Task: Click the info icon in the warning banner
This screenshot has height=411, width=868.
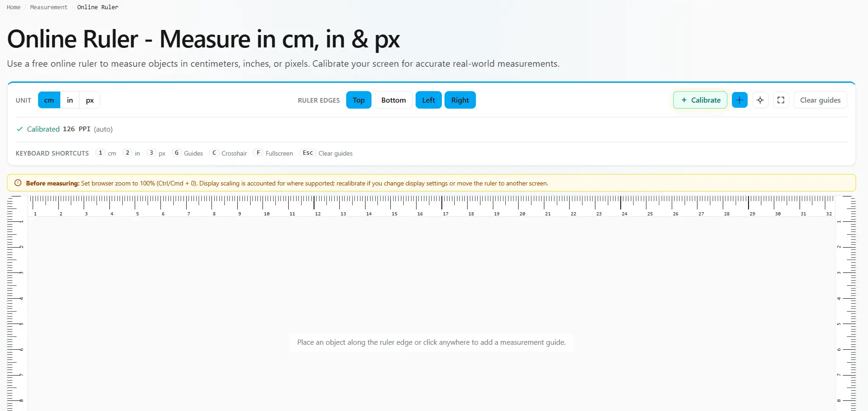Action: [18, 183]
